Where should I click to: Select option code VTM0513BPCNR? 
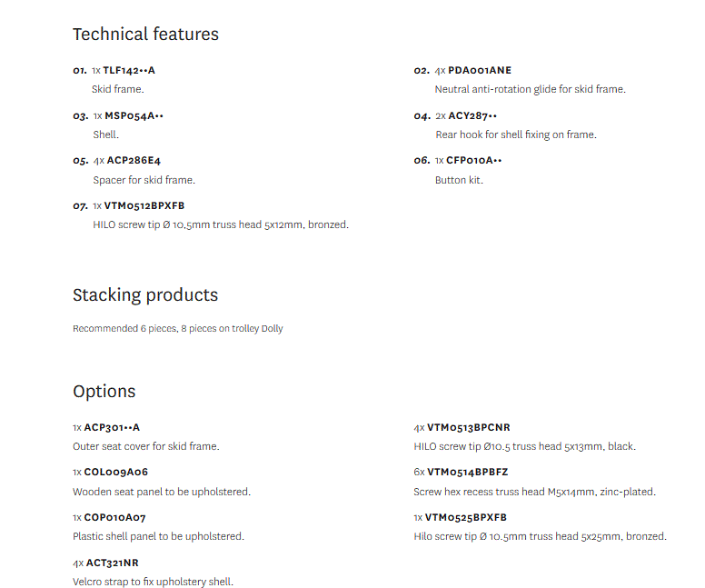[x=469, y=427]
